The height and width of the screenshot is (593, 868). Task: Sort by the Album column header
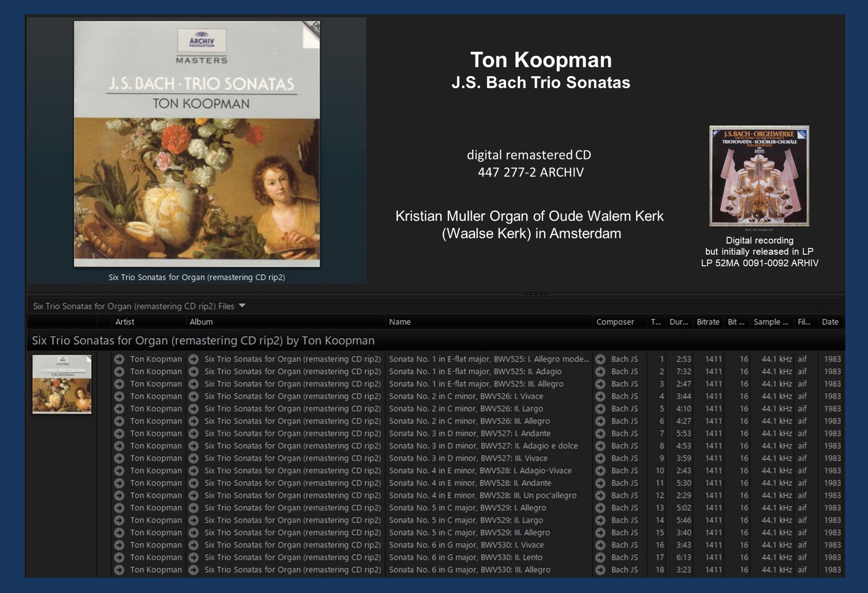pos(201,322)
